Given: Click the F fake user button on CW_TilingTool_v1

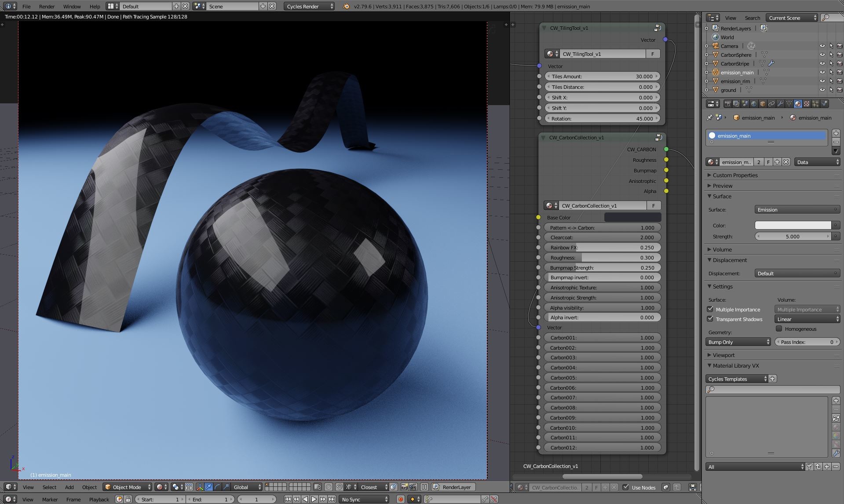Looking at the screenshot, I should [x=654, y=54].
